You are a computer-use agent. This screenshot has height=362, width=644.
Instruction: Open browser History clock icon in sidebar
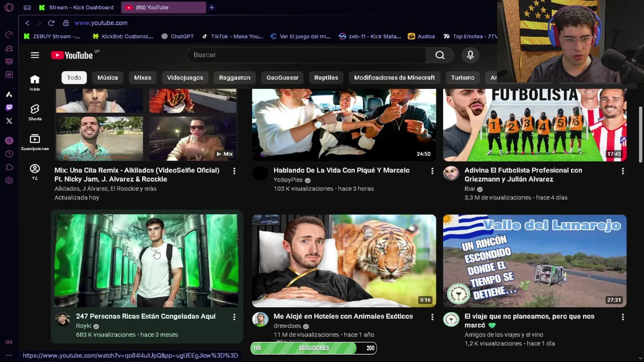(x=9, y=154)
